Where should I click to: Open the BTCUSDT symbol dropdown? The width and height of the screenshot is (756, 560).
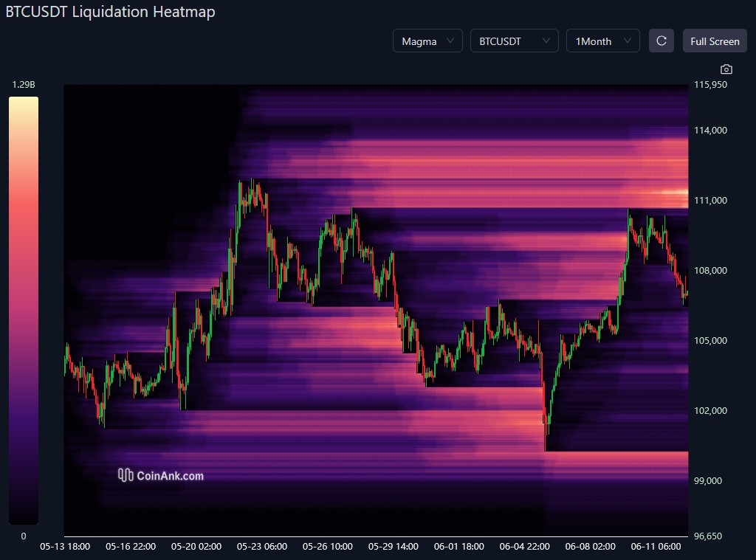click(x=515, y=41)
